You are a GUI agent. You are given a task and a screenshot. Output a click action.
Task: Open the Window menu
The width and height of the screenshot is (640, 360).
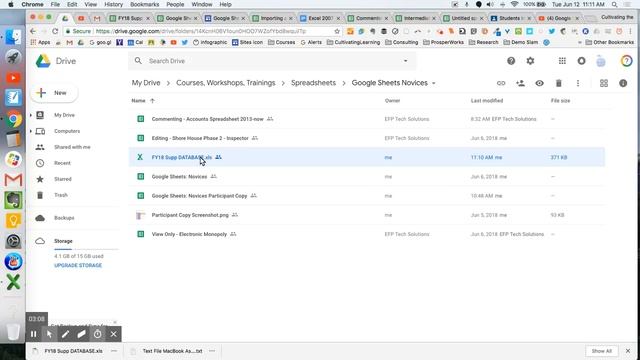202,4
